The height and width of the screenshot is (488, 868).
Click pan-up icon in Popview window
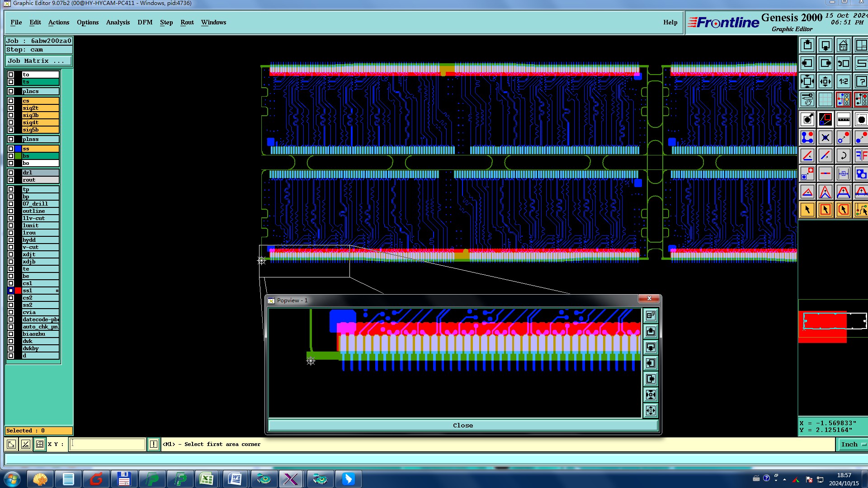tap(651, 332)
